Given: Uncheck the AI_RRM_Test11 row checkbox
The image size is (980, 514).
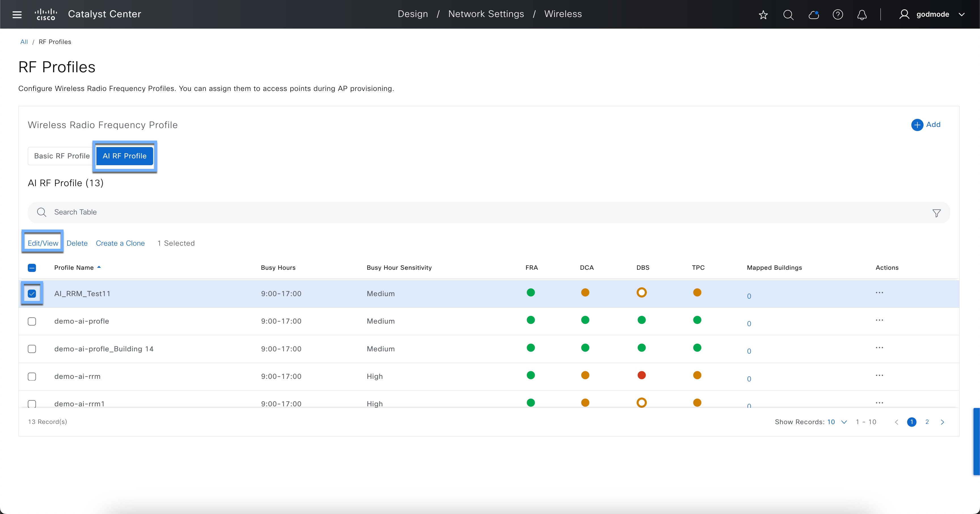Looking at the screenshot, I should click(x=32, y=294).
